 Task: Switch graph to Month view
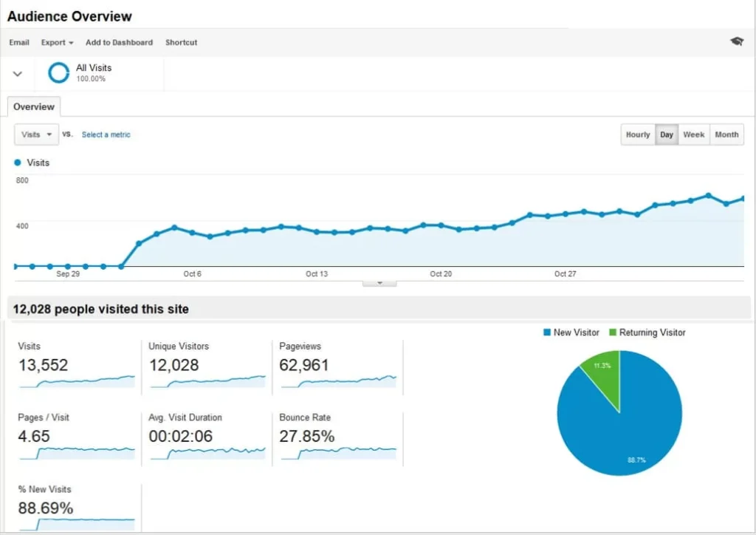[726, 134]
